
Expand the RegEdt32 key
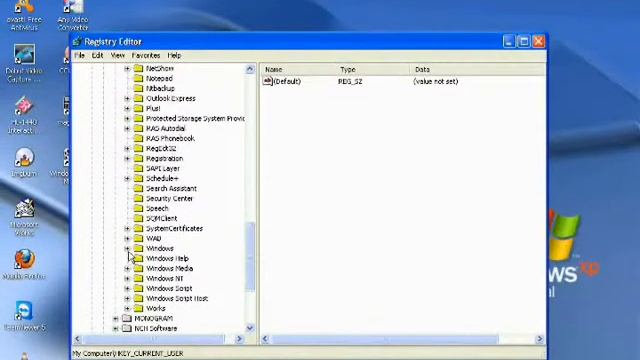click(x=127, y=149)
